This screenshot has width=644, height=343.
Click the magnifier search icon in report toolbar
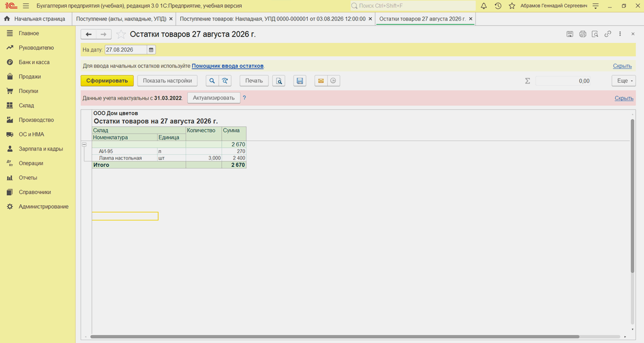212,81
